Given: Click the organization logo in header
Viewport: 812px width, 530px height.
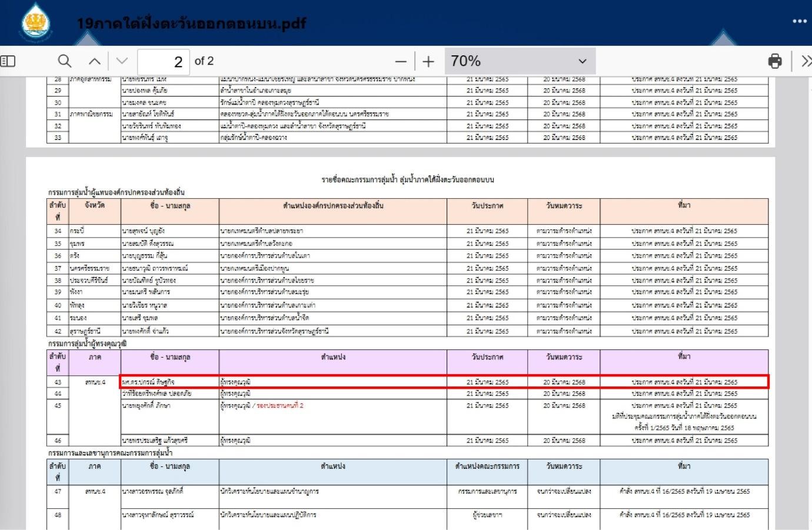Looking at the screenshot, I should tap(36, 22).
